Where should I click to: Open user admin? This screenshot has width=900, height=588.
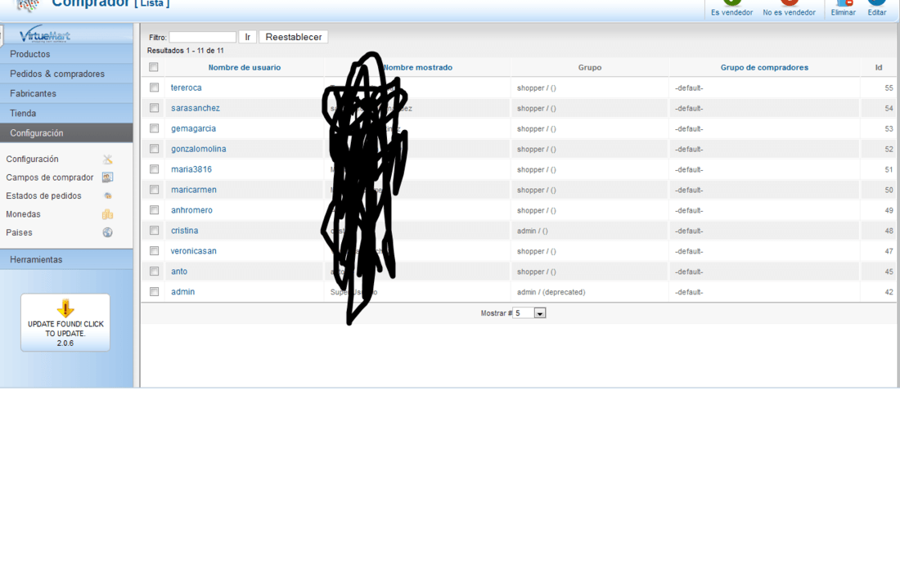[182, 291]
